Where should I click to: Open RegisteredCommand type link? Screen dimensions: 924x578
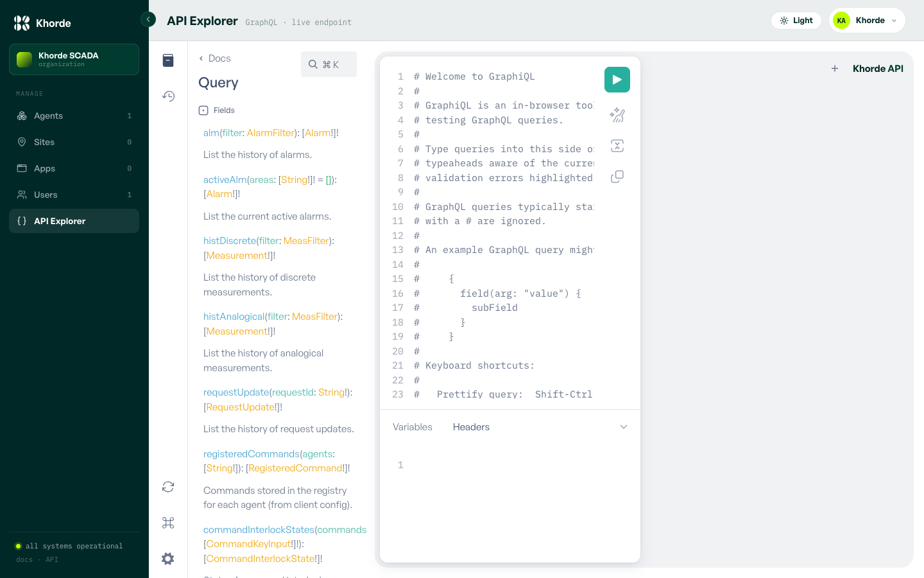pos(296,468)
